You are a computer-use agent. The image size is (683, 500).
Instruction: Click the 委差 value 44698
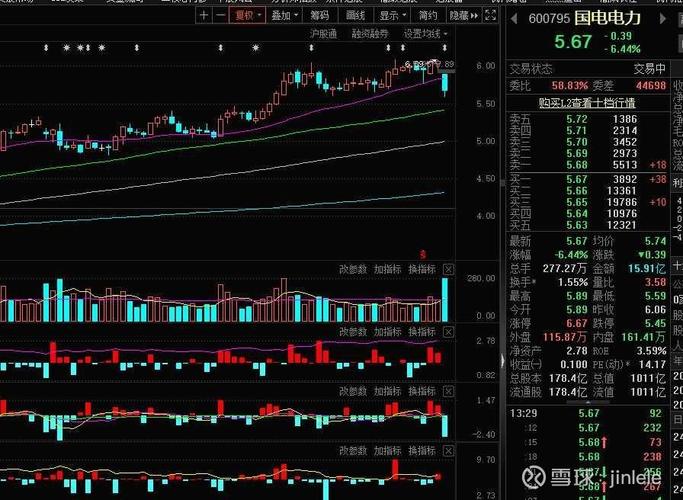pos(651,85)
